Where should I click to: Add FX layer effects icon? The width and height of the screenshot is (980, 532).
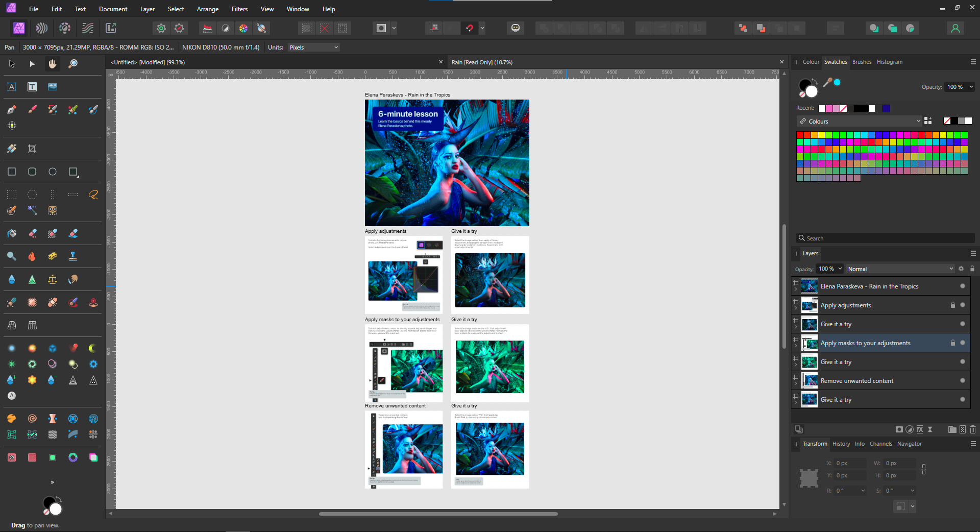click(920, 429)
